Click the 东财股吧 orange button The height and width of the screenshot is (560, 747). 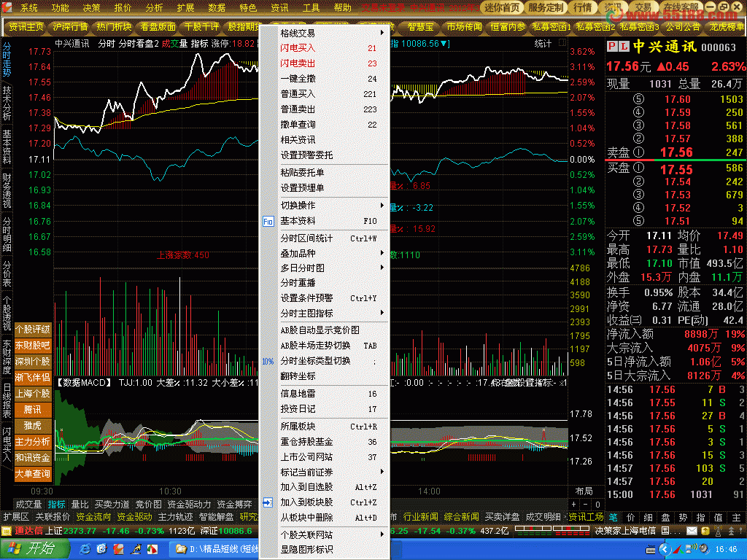32,345
